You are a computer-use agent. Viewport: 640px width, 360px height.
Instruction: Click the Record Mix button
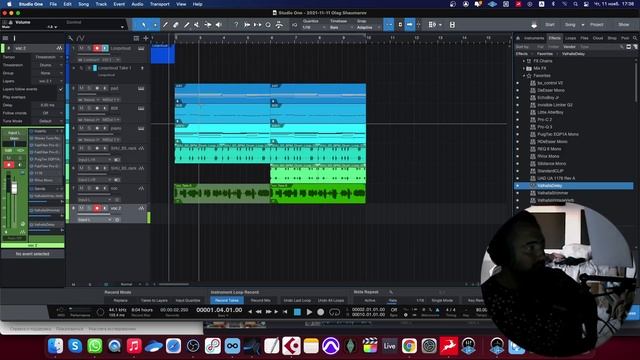pyautogui.click(x=261, y=300)
